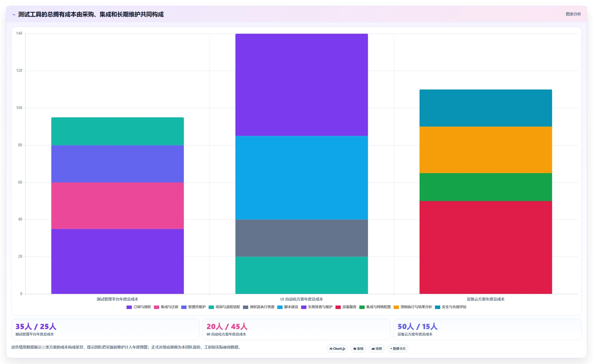Select the purple 失败排查与维护 segment atop UI 自动化 bar

[x=302, y=85]
